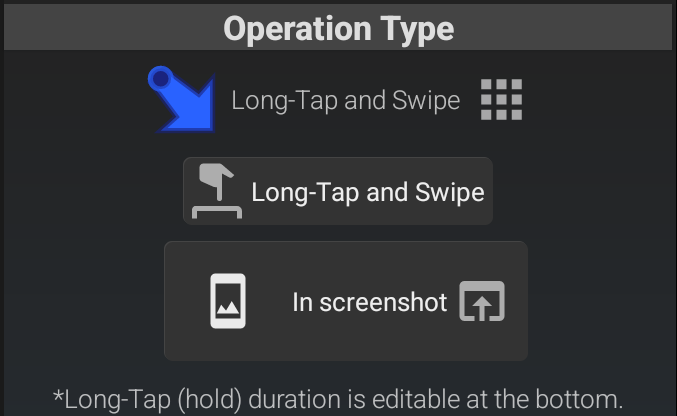The image size is (677, 416).
Task: Select the Long-Tap and Swipe button
Action: coord(338,191)
